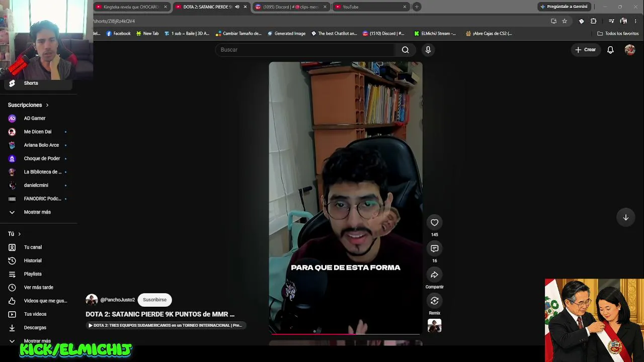Bookmark this page with the star
This screenshot has width=644, height=362.
565,21
